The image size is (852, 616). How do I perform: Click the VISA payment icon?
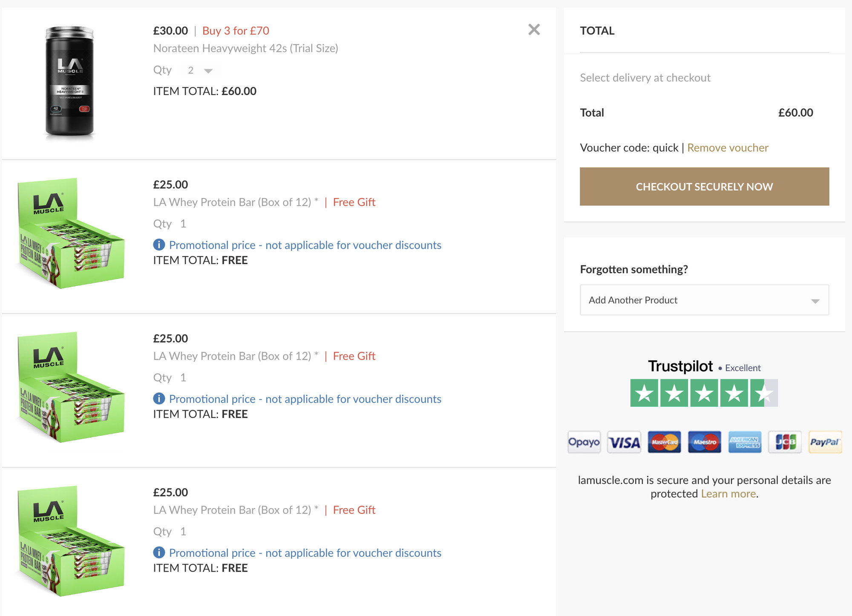point(624,442)
